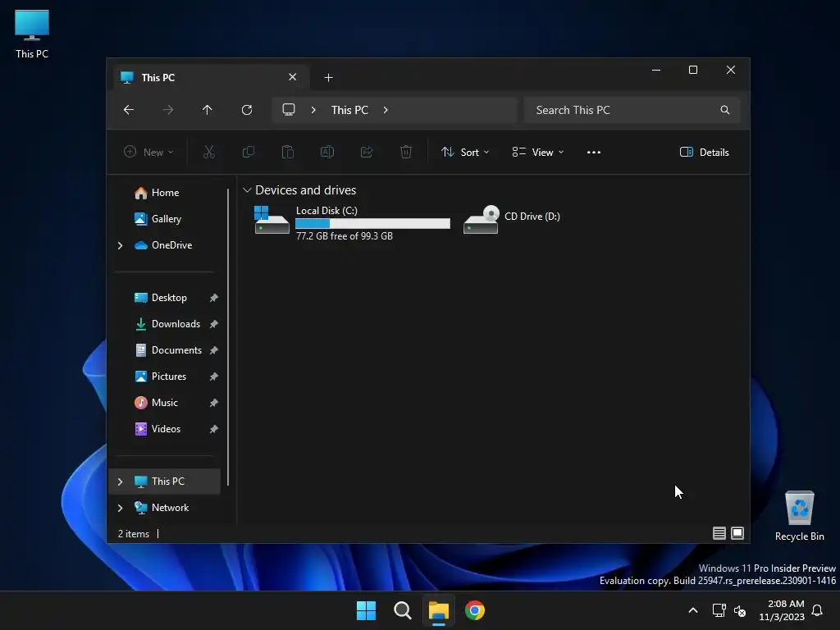The image size is (840, 630).
Task: Click the monitor icon in address bar
Action: point(289,110)
